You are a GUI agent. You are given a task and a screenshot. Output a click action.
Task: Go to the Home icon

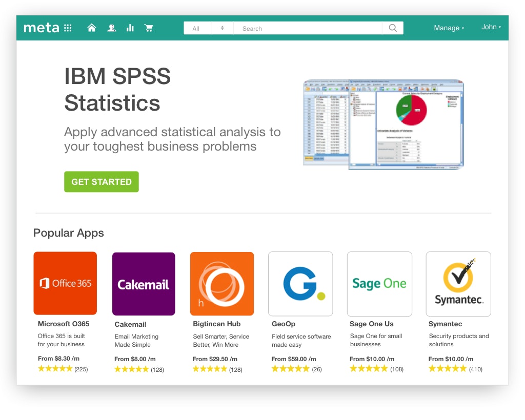(x=91, y=28)
